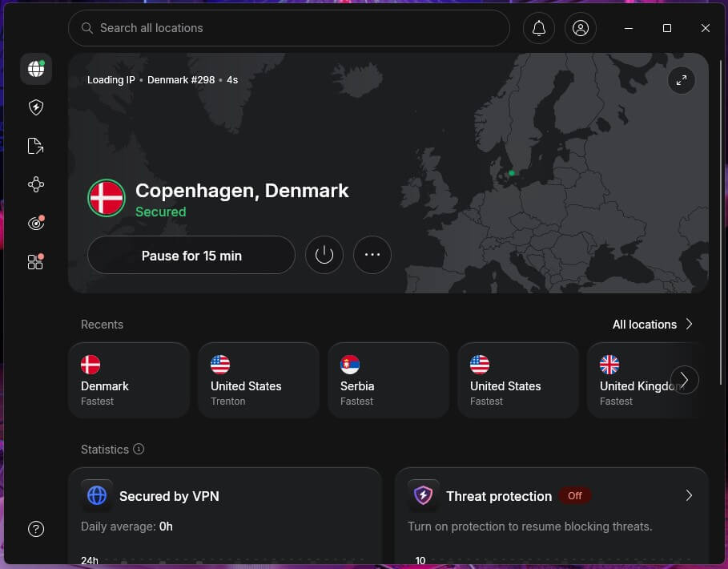Open the account profile icon

(x=581, y=28)
